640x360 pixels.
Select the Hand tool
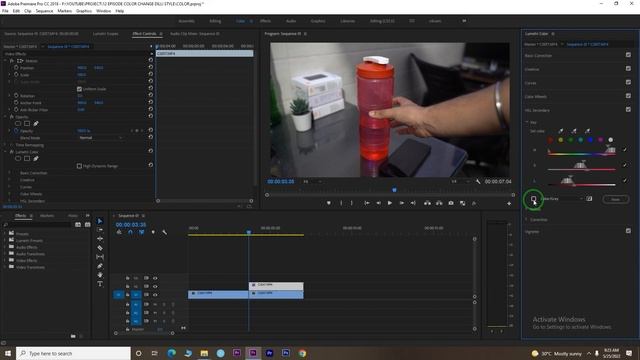pyautogui.click(x=100, y=275)
